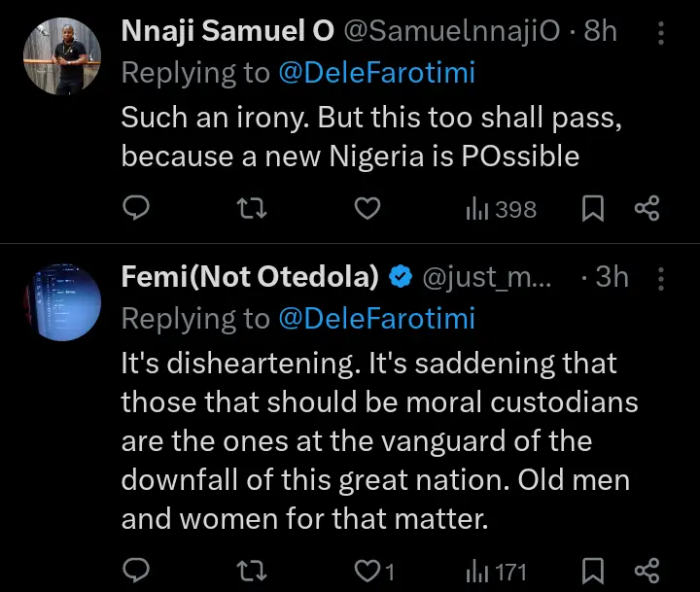Bookmark Femi(Not Otedola)'s tweet
Viewport: 700px width, 592px height.
592,570
